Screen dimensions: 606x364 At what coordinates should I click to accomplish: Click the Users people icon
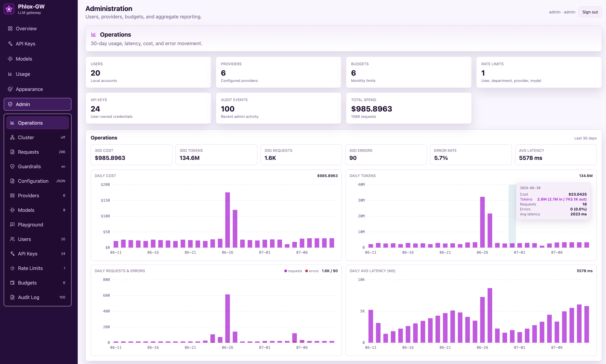(12, 239)
